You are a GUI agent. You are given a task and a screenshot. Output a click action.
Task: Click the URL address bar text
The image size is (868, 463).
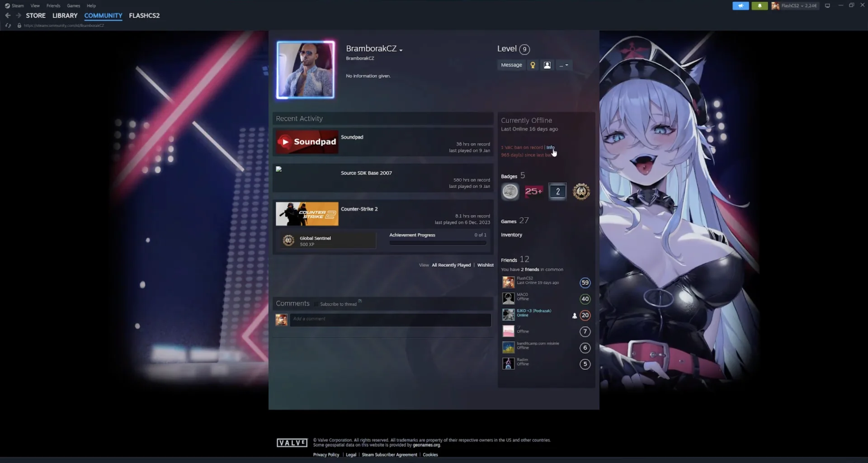(64, 26)
